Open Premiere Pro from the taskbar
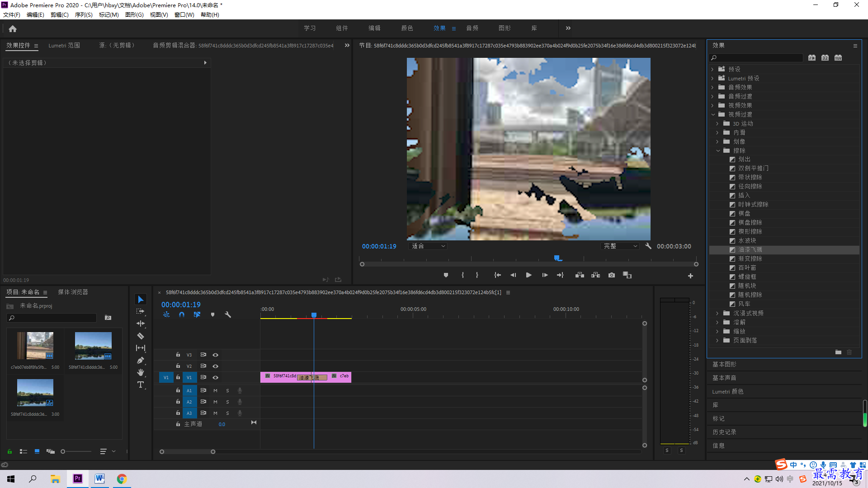Viewport: 868px width, 488px height. point(78,479)
